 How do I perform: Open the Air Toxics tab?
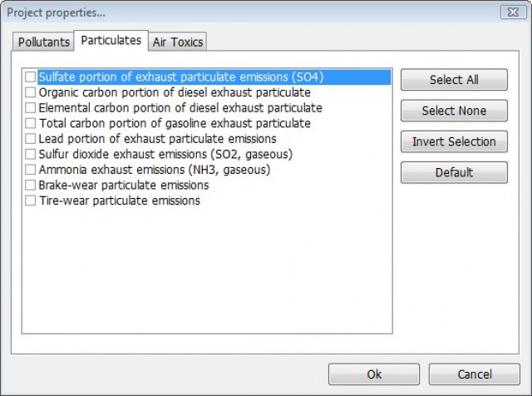click(178, 42)
